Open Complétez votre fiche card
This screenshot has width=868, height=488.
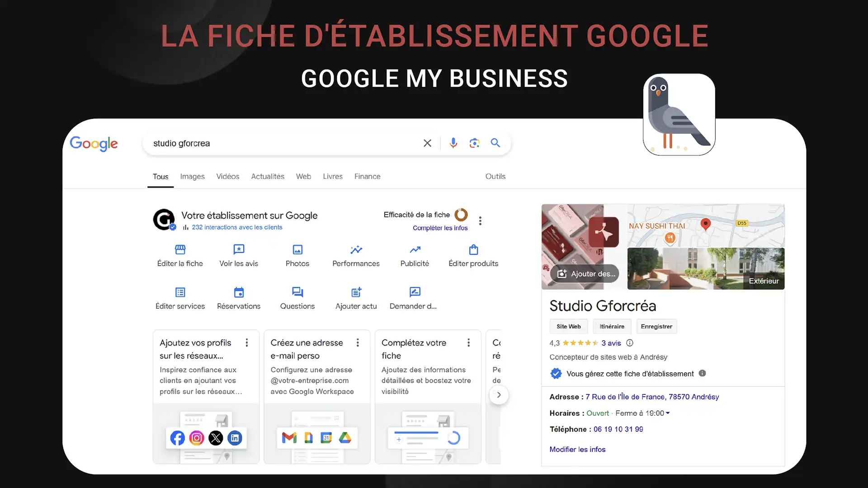click(428, 397)
